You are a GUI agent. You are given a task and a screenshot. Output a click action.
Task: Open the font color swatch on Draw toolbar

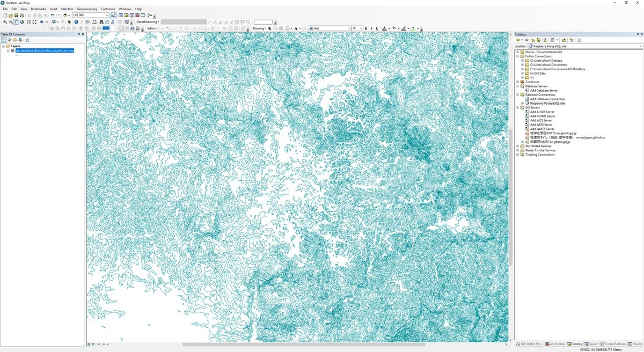click(x=385, y=28)
